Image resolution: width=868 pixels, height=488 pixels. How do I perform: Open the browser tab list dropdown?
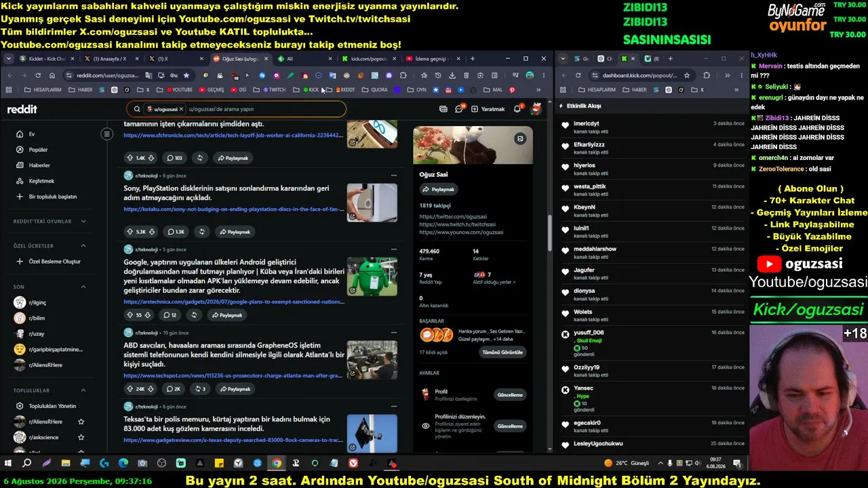click(x=9, y=59)
